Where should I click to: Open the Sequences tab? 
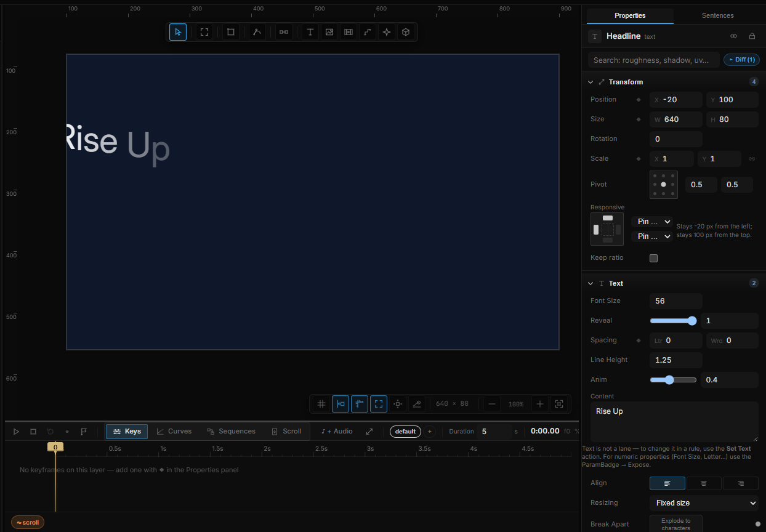coord(231,432)
